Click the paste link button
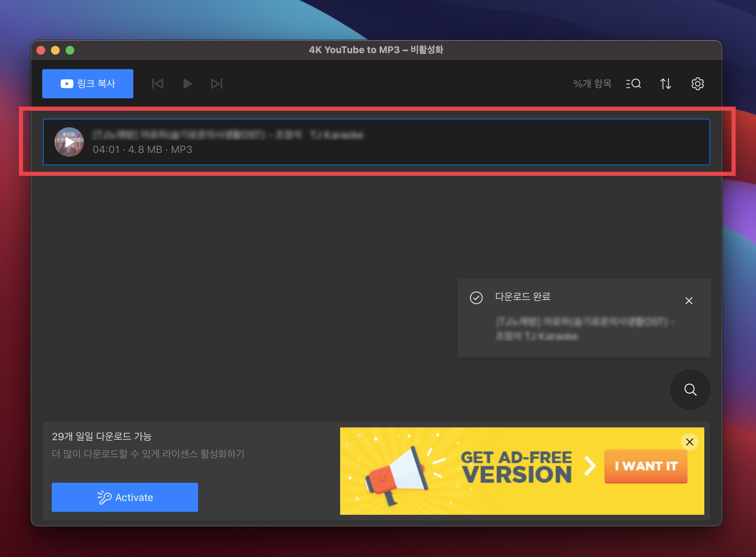This screenshot has width=756, height=557. coord(87,84)
